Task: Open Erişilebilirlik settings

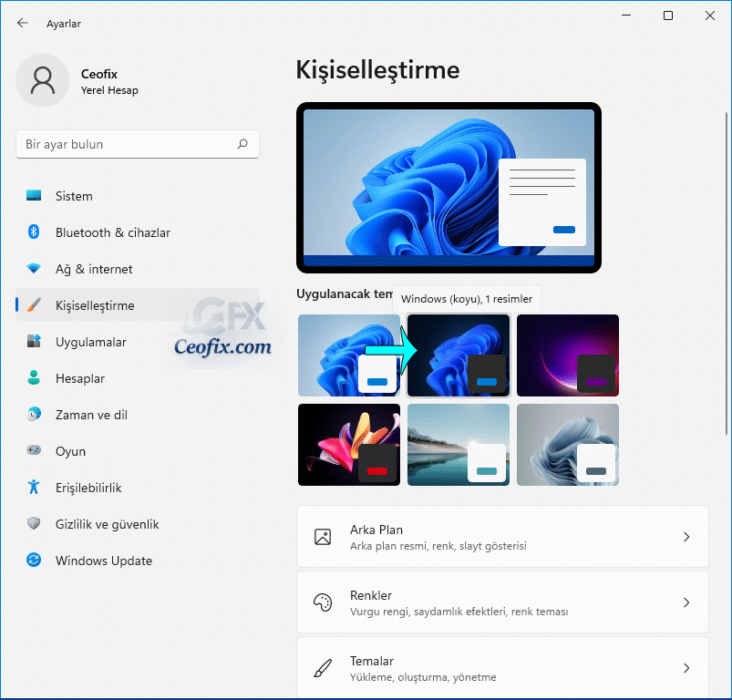Action: coord(138,487)
